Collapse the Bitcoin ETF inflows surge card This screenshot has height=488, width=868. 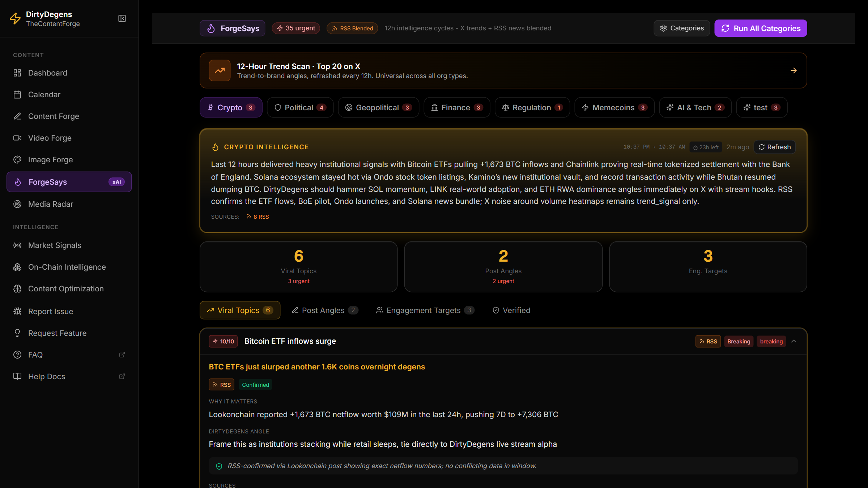coord(793,341)
